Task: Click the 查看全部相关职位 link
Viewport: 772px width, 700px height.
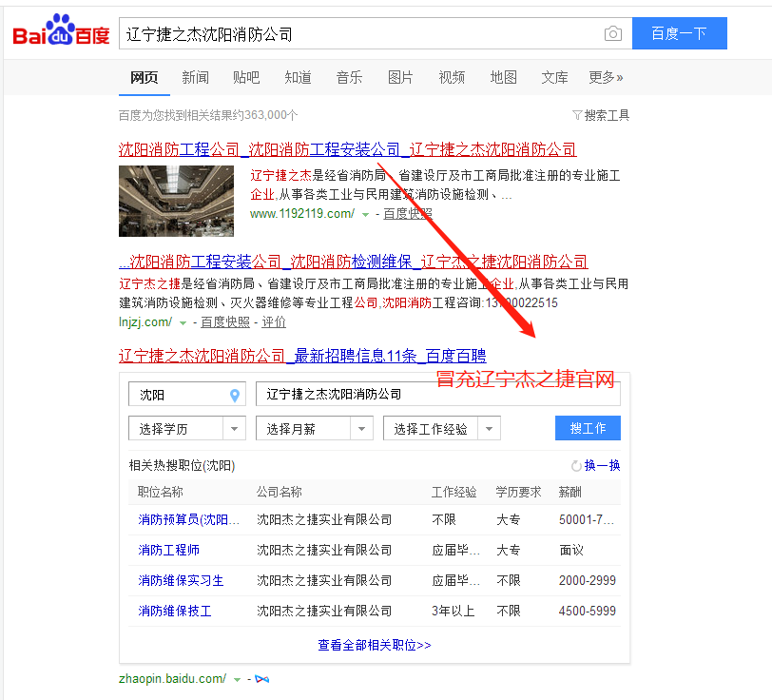Action: coord(374,643)
